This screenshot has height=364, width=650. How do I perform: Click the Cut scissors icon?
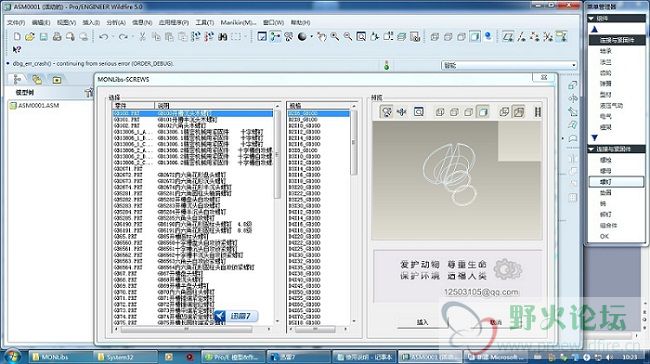pyautogui.click(x=142, y=37)
